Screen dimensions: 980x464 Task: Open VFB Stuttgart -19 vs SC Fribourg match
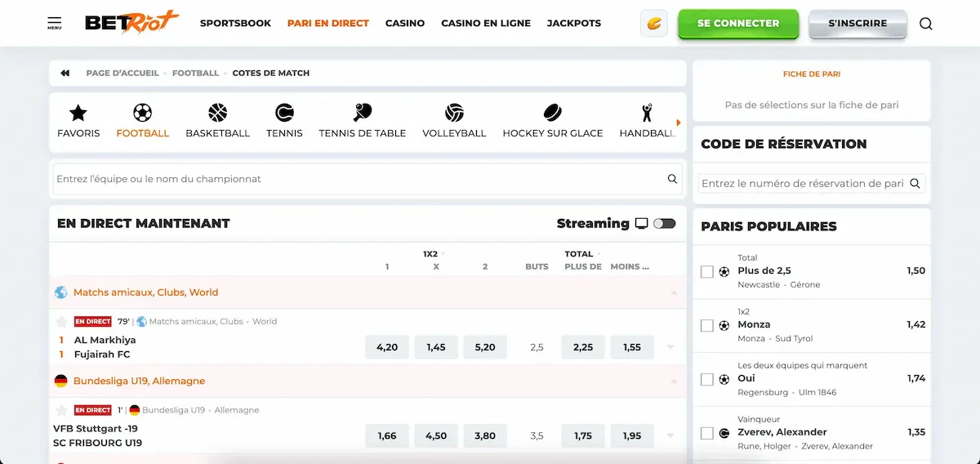98,435
